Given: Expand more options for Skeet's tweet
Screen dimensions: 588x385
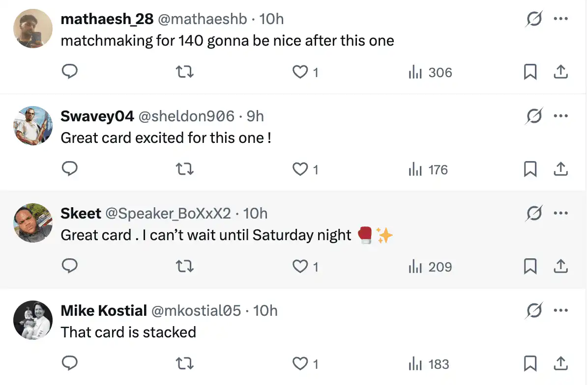Looking at the screenshot, I should 561,213.
